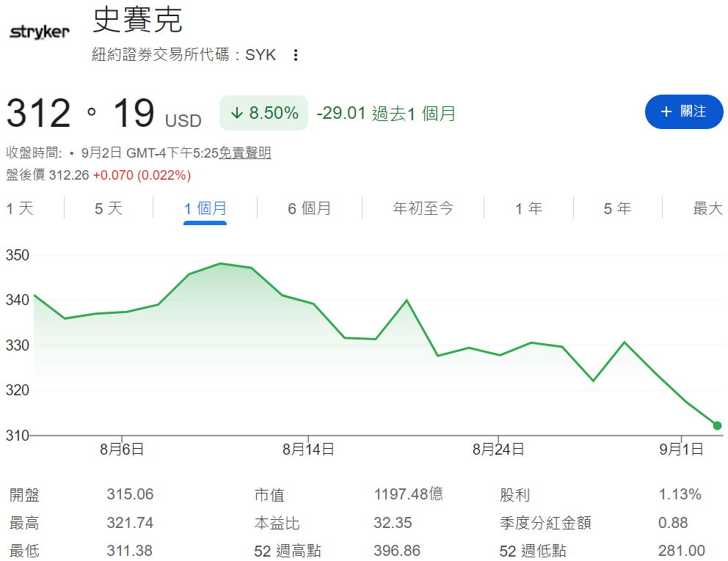
Task: Select the 1 個月 range tab
Action: pyautogui.click(x=205, y=208)
